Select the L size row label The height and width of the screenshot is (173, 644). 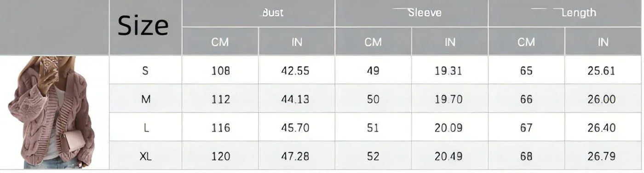(x=145, y=127)
